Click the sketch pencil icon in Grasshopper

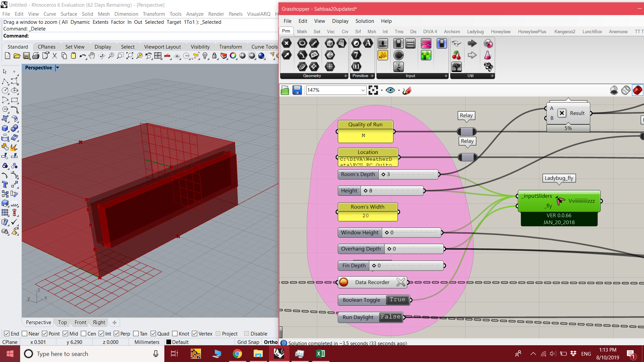coord(407,90)
